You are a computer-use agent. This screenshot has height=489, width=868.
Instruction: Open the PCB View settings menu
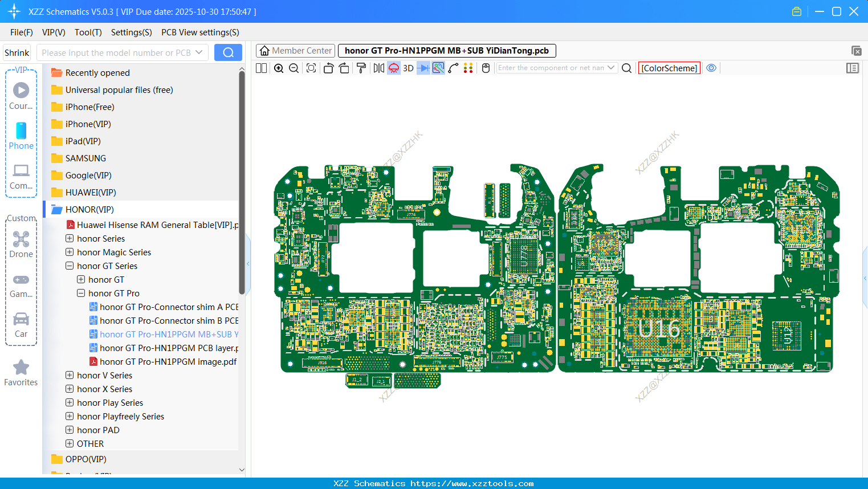200,32
